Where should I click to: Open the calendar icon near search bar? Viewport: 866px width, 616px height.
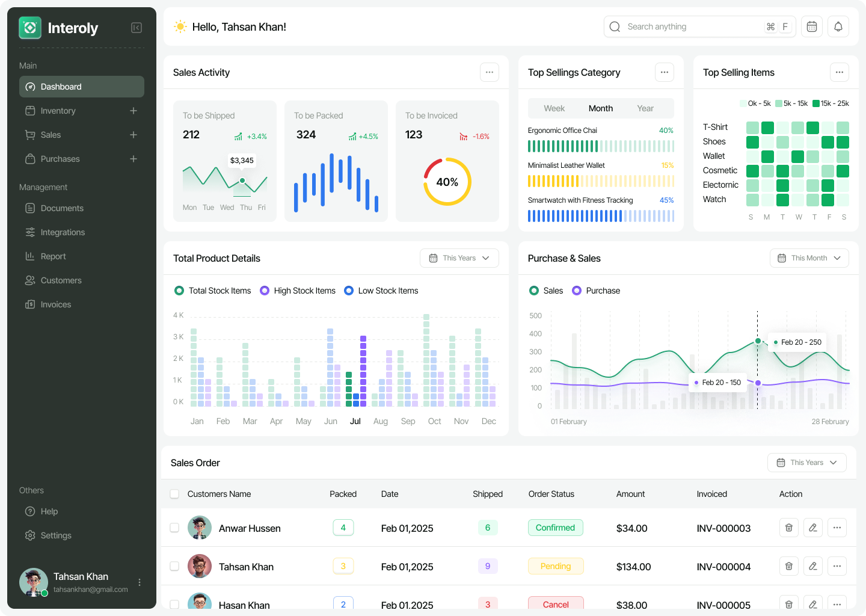tap(811, 26)
